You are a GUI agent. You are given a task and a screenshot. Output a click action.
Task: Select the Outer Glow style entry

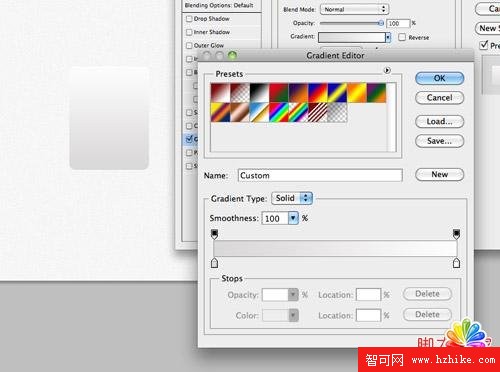209,45
